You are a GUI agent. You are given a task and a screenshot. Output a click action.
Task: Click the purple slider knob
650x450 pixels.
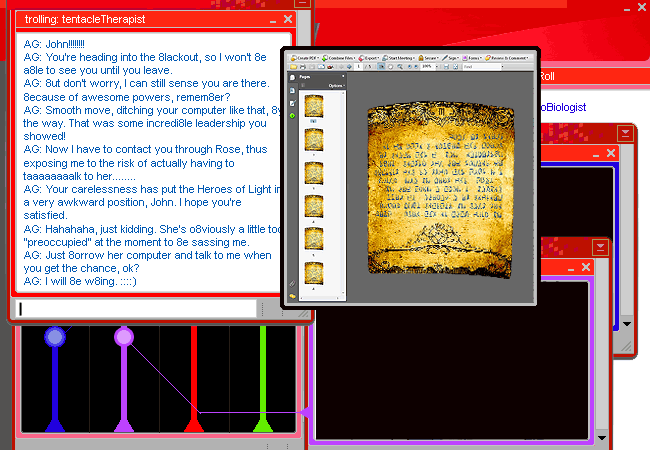tap(124, 337)
